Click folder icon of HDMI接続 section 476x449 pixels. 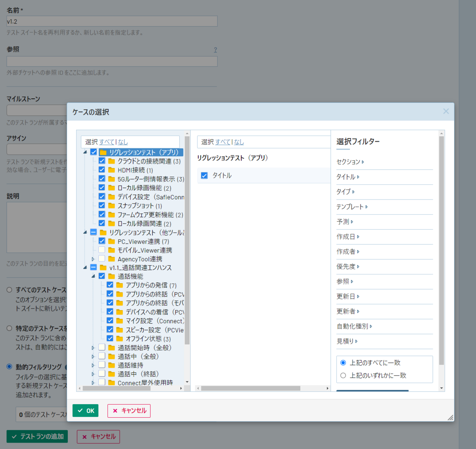111,170
